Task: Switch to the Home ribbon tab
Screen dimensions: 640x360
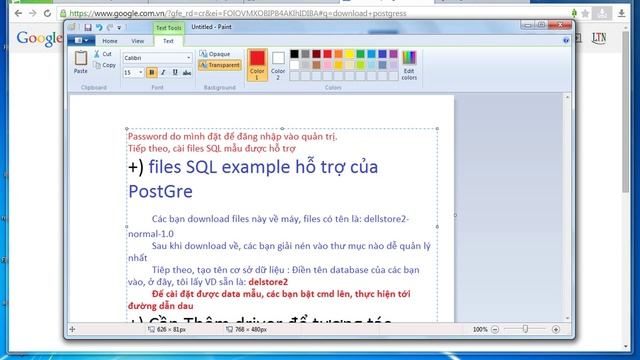Action: [x=110, y=41]
